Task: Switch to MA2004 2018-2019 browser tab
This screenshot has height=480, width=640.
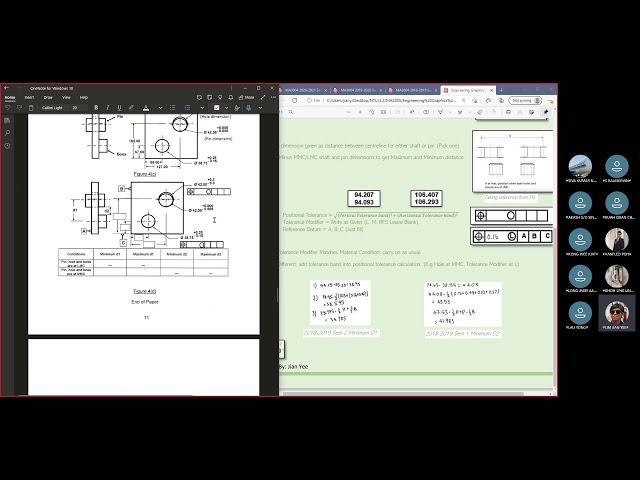Action: tap(413, 90)
